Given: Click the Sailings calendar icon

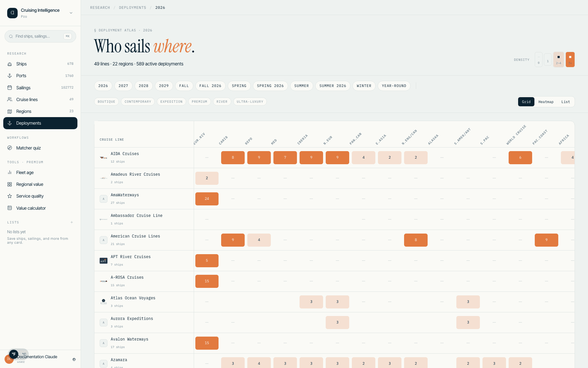Looking at the screenshot, I should coord(10,88).
